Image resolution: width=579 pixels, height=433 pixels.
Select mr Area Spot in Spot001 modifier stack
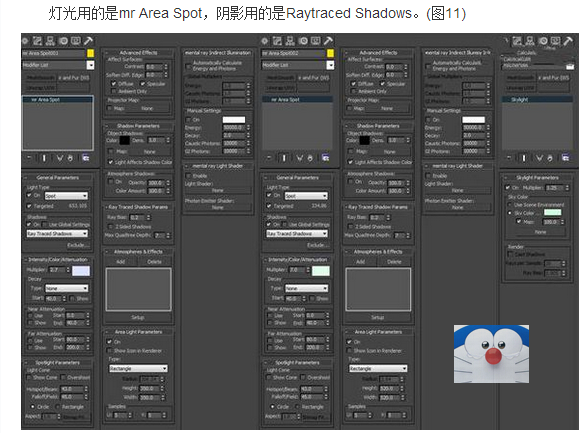point(58,100)
